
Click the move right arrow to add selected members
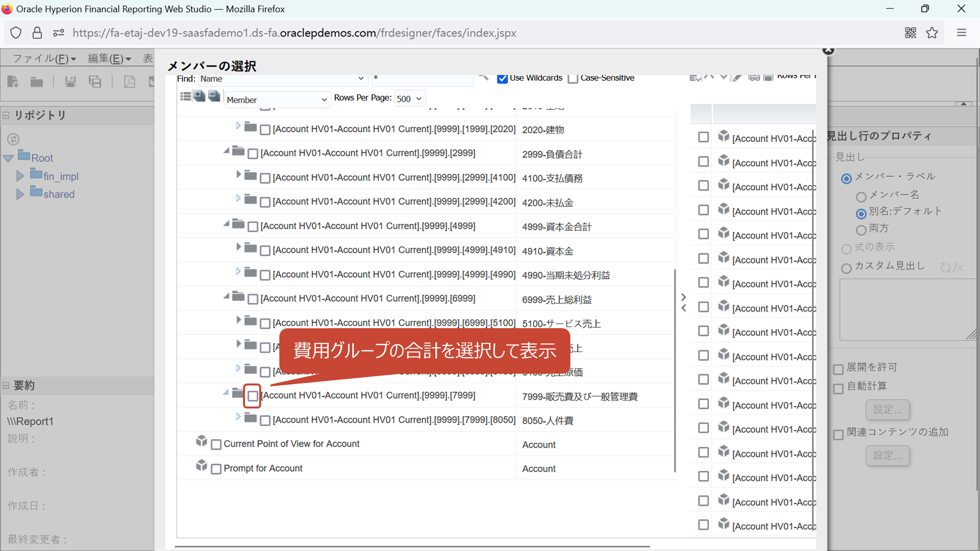(x=684, y=297)
